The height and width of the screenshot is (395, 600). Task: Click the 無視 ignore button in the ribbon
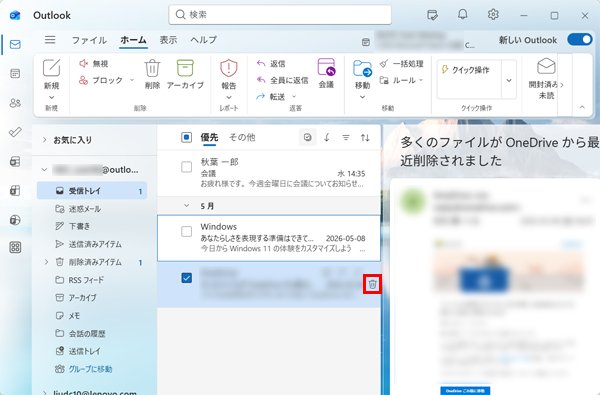pos(94,64)
